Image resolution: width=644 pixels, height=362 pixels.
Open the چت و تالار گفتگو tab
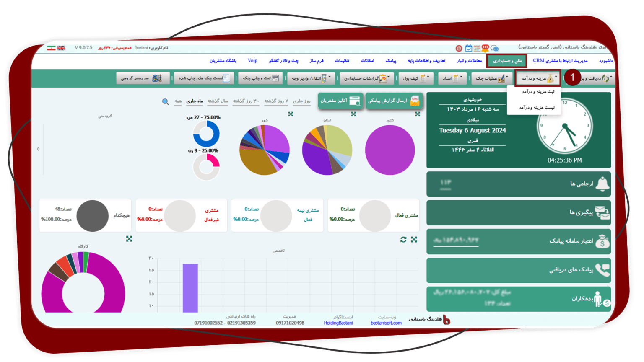coord(284,61)
